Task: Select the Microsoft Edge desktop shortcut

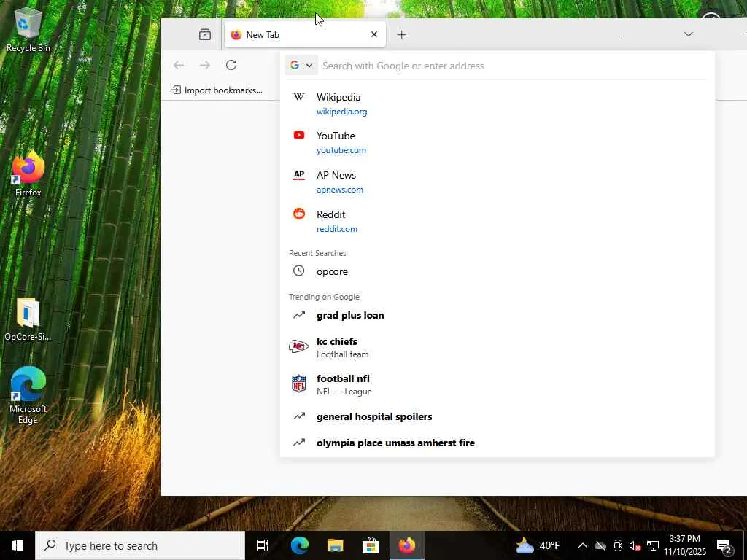Action: tap(28, 394)
